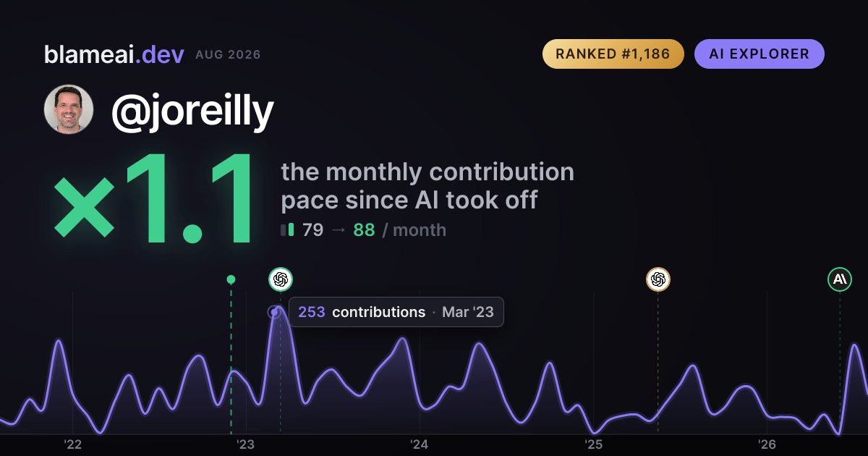Click the RANKED #1,186 badge
Viewport: 868px width, 456px height.
(613, 54)
